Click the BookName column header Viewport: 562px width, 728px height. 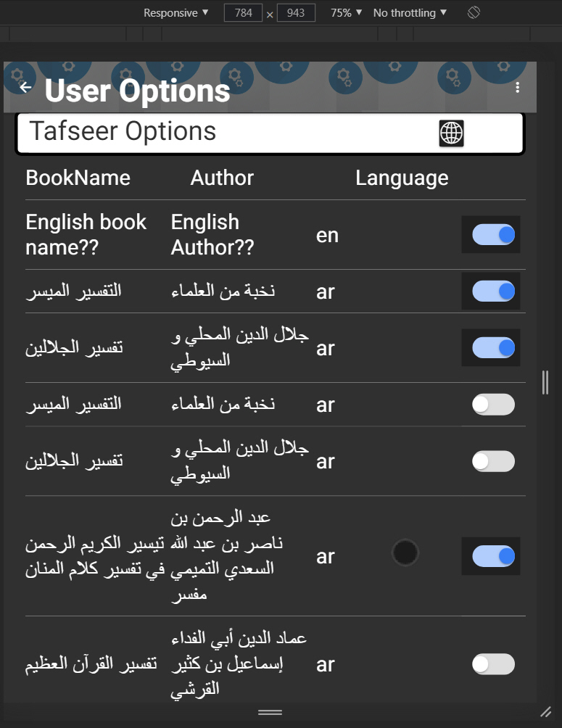[78, 178]
